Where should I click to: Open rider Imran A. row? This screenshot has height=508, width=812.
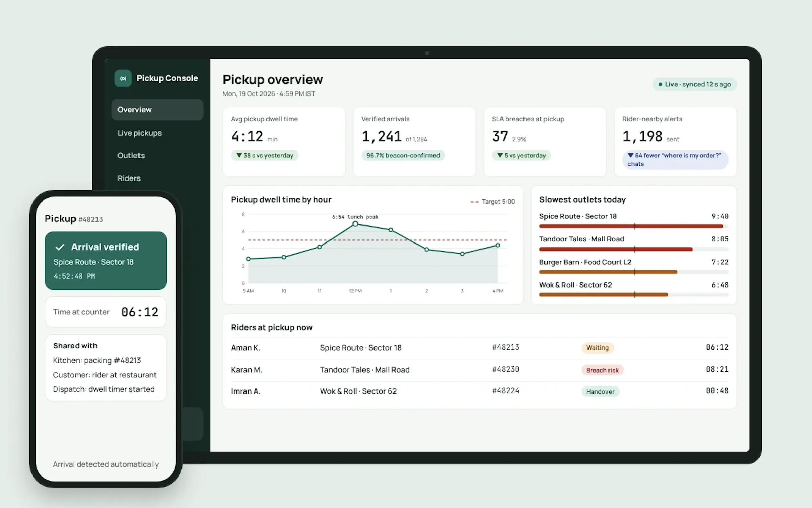click(479, 391)
